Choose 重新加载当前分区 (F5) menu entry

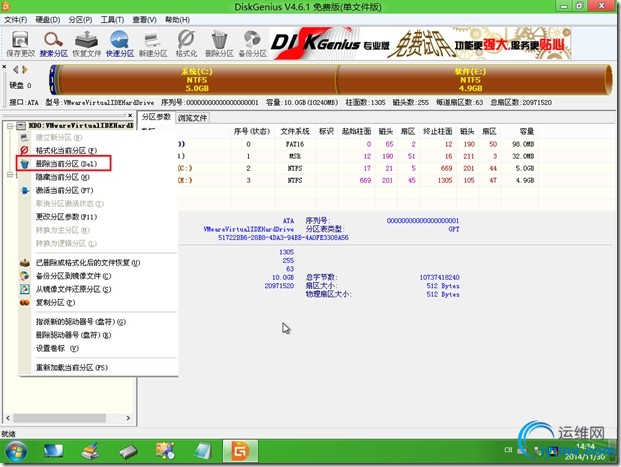pyautogui.click(x=98, y=368)
